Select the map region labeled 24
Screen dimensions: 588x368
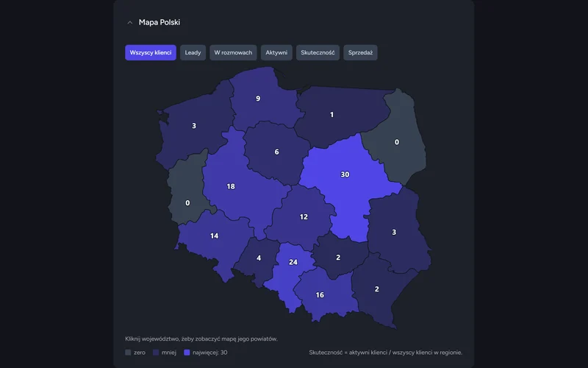click(293, 262)
